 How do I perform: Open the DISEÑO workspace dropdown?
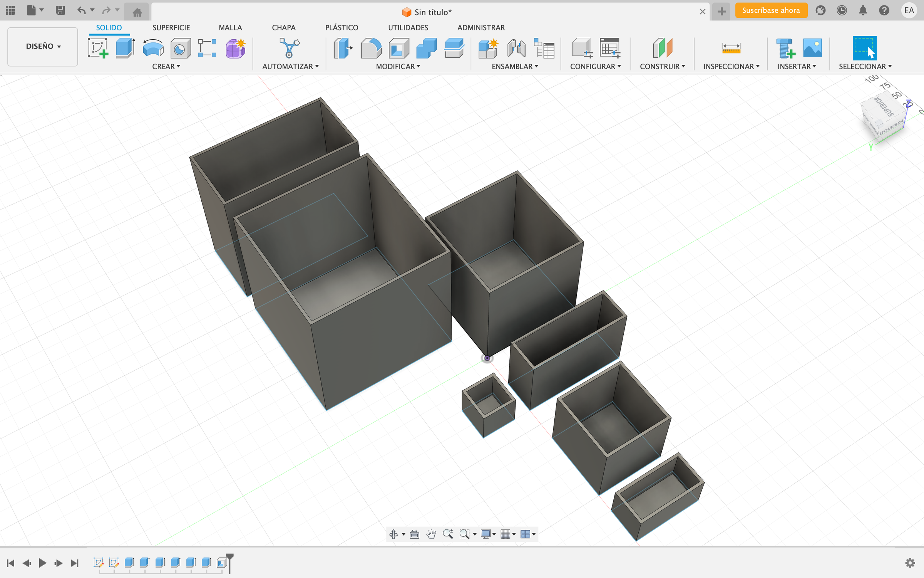click(43, 46)
